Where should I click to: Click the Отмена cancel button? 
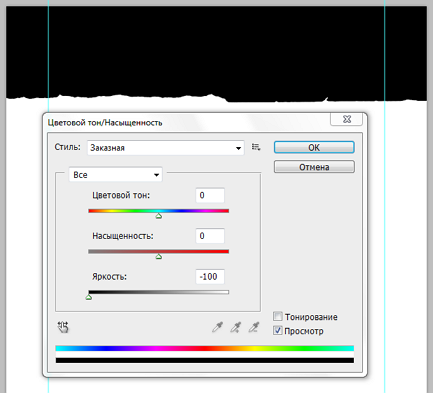click(x=314, y=167)
